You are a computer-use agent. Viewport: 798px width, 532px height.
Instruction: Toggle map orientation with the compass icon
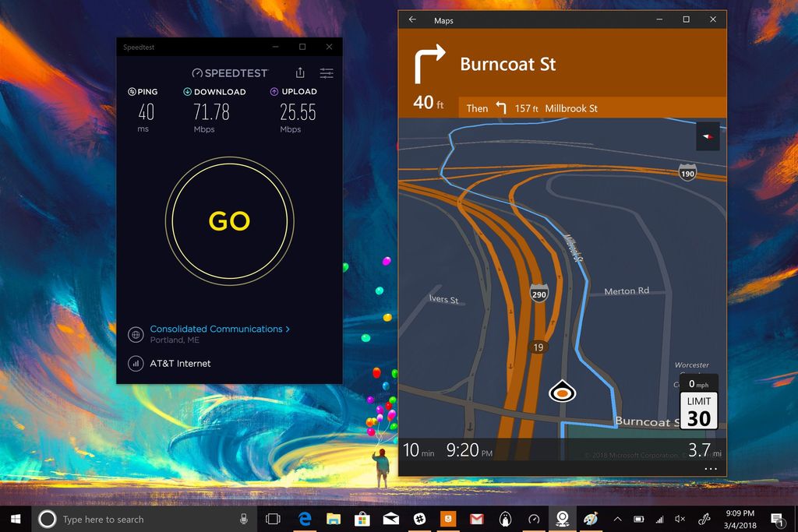pyautogui.click(x=708, y=136)
